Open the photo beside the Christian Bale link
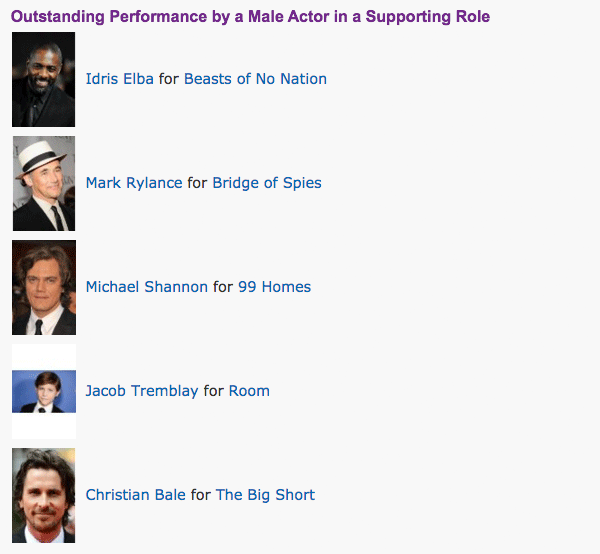 (43, 495)
